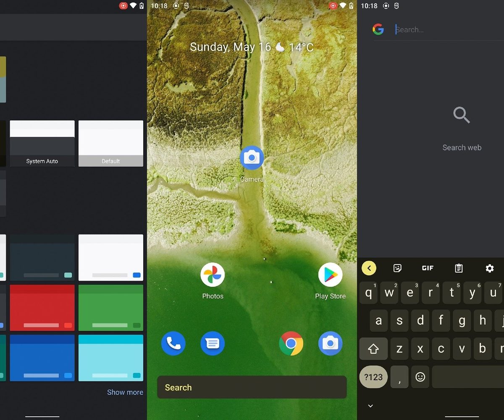The height and width of the screenshot is (420, 504).
Task: Launch Chrome browser from the dock
Action: [x=291, y=344]
